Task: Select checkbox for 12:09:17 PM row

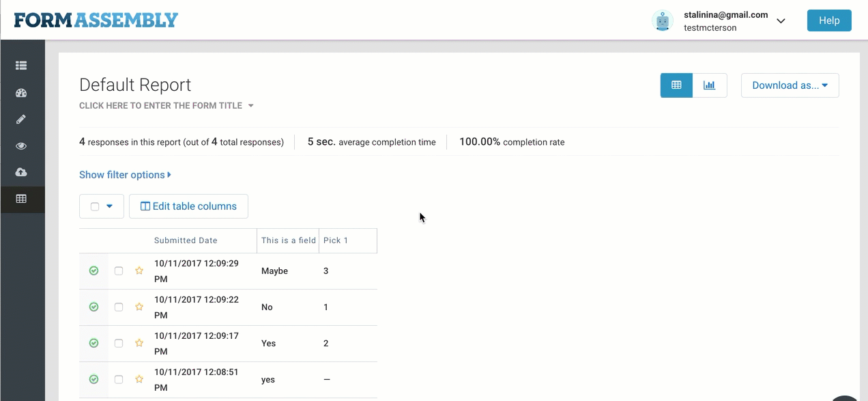Action: 119,343
